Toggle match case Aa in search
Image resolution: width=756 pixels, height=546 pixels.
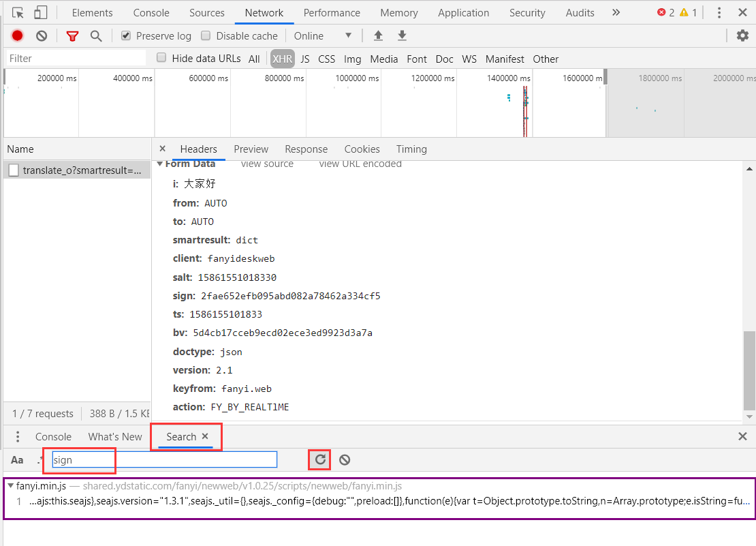[x=17, y=460]
